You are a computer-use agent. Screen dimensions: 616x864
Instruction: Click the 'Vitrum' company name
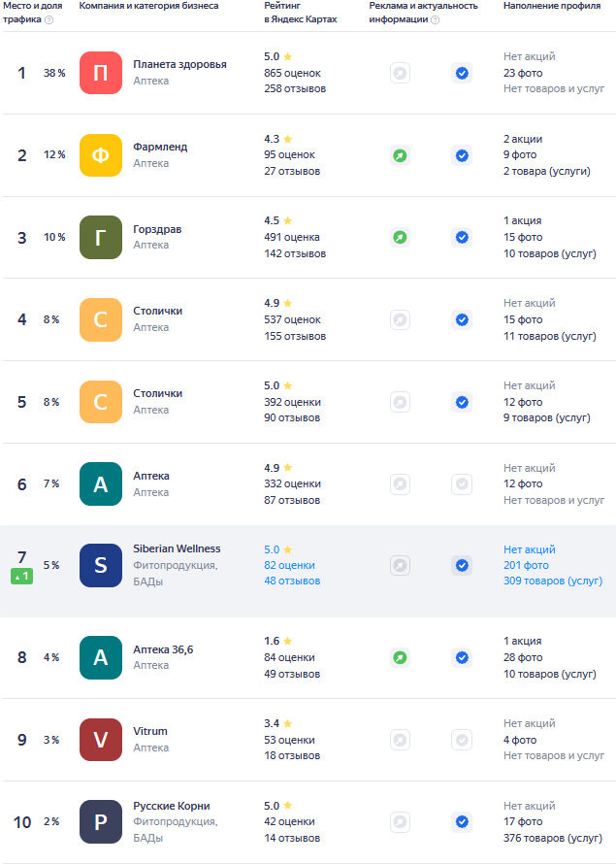150,731
